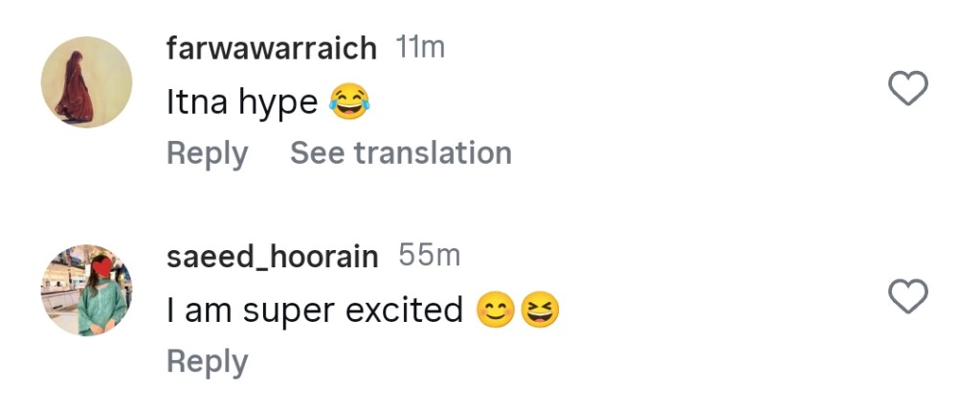The height and width of the screenshot is (411, 980).
Task: Open saeed_hoorain's profile picture
Action: (86, 290)
